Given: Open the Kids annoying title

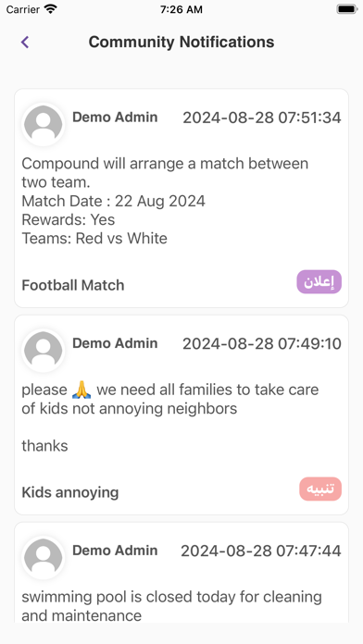Looking at the screenshot, I should [x=69, y=492].
